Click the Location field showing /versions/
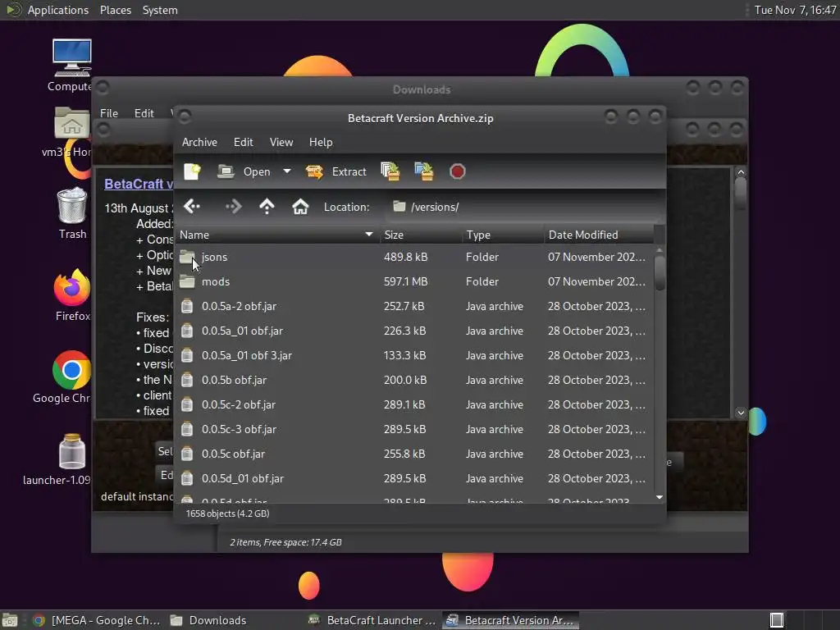The width and height of the screenshot is (840, 630). tap(523, 207)
